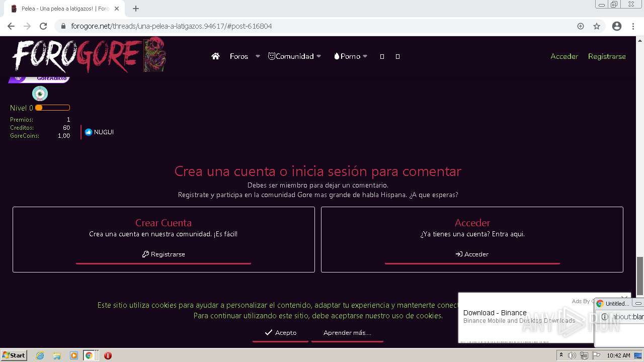
Task: Open the Foros menu item
Action: point(239,56)
